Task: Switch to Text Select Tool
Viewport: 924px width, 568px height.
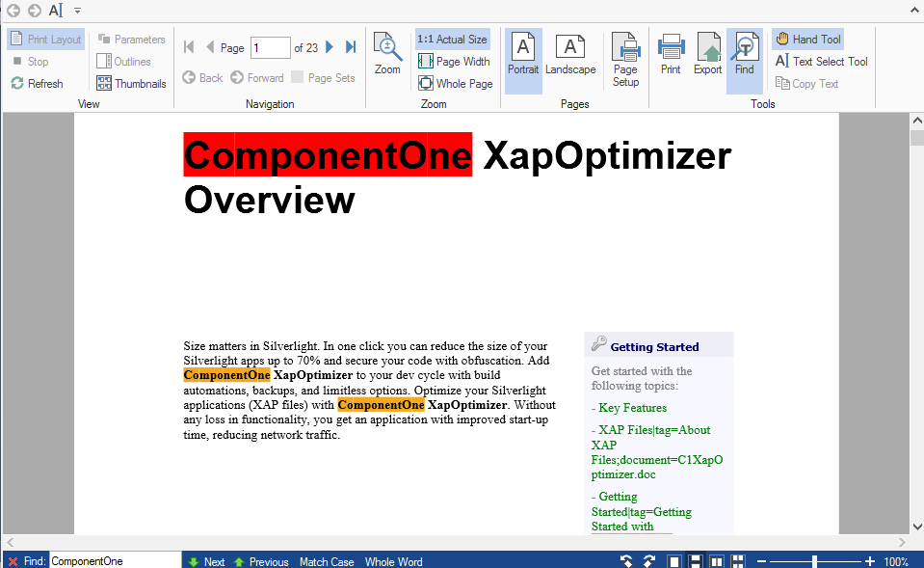Action: click(x=821, y=62)
